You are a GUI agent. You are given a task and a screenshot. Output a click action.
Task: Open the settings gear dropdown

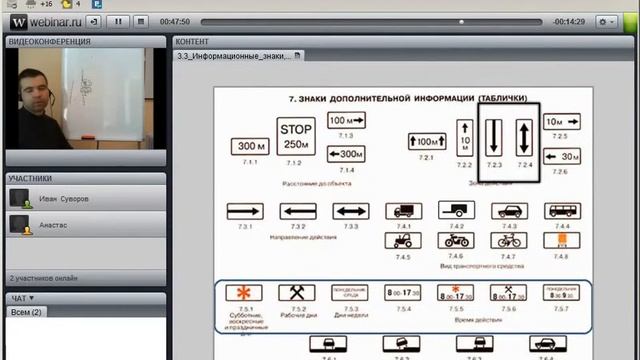click(607, 22)
